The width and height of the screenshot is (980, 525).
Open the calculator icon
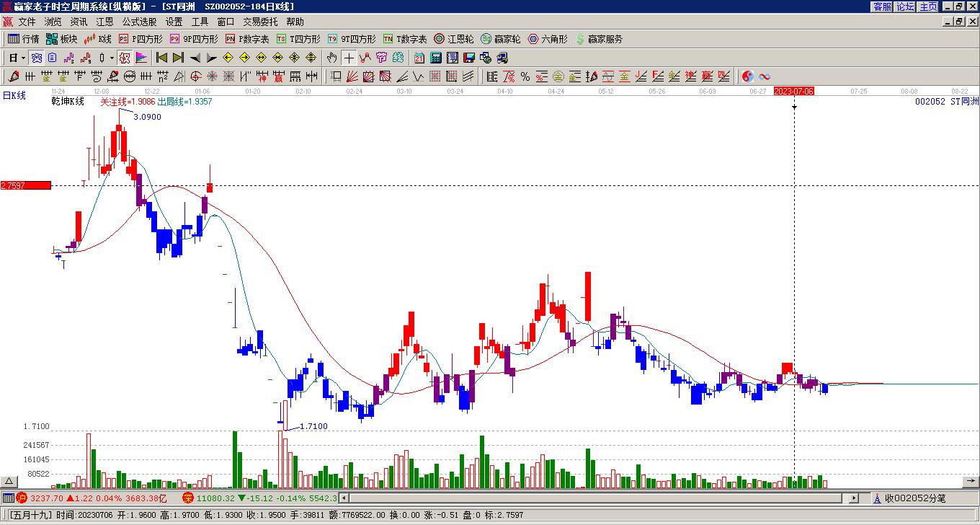click(436, 58)
